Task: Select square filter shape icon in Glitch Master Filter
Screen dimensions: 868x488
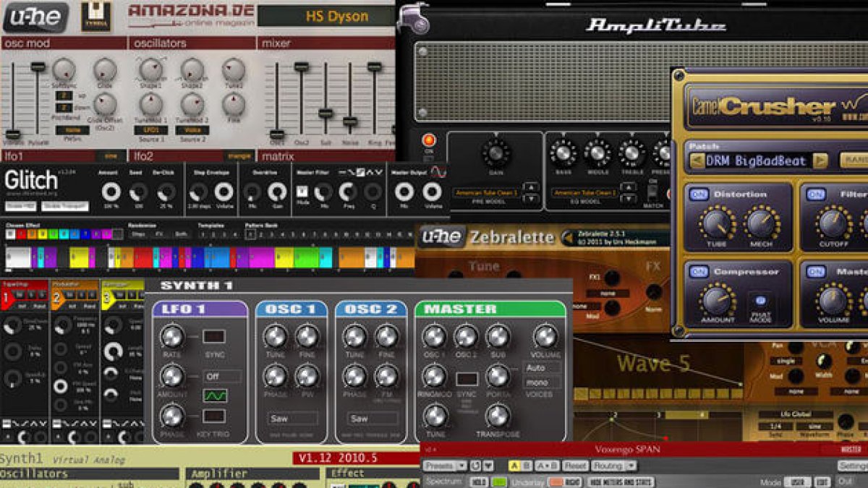Action: click(x=361, y=171)
